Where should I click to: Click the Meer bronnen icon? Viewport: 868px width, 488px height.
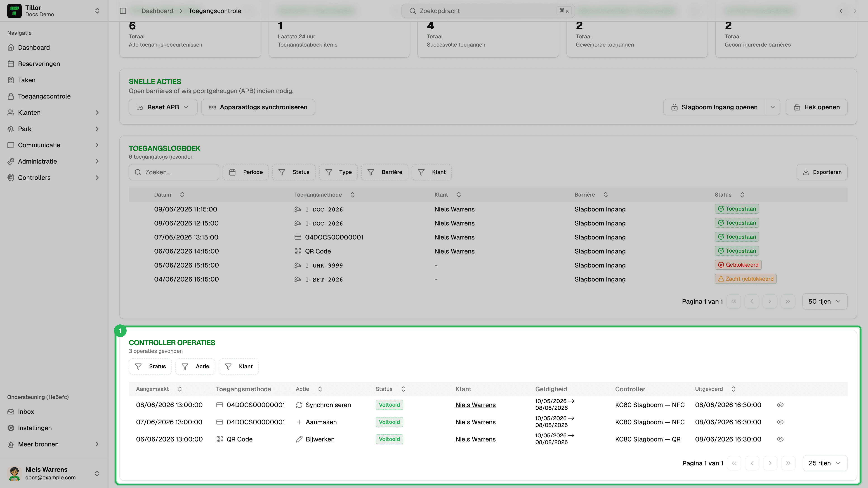click(11, 444)
